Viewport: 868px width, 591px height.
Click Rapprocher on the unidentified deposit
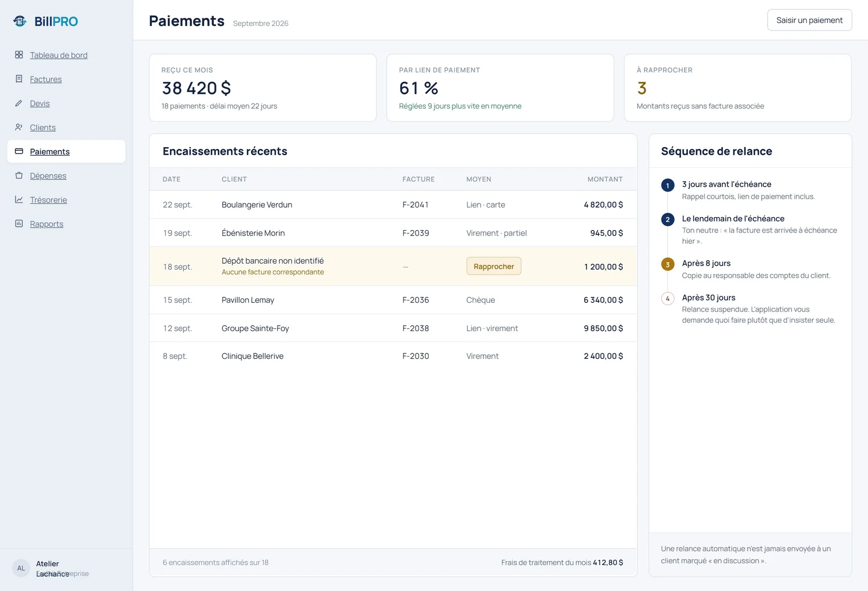(x=494, y=266)
